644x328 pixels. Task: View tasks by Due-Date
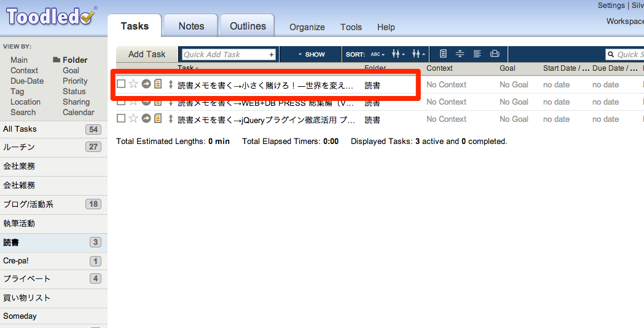click(27, 81)
